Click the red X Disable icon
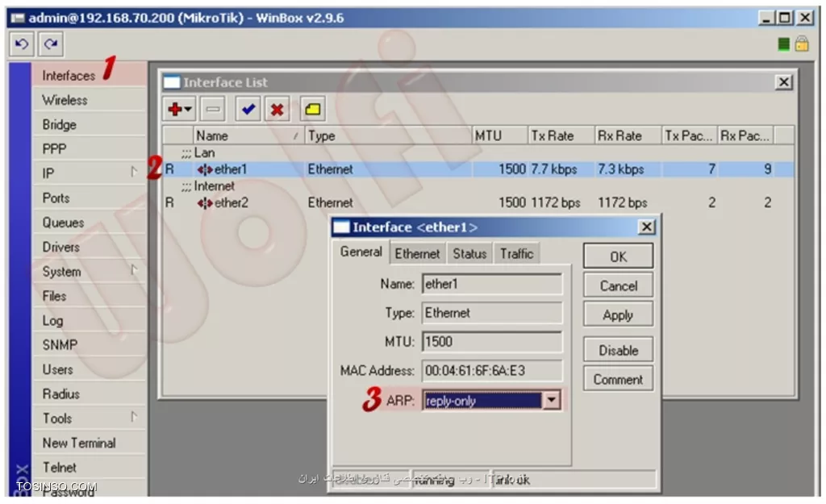The height and width of the screenshot is (504, 826). coord(277,109)
